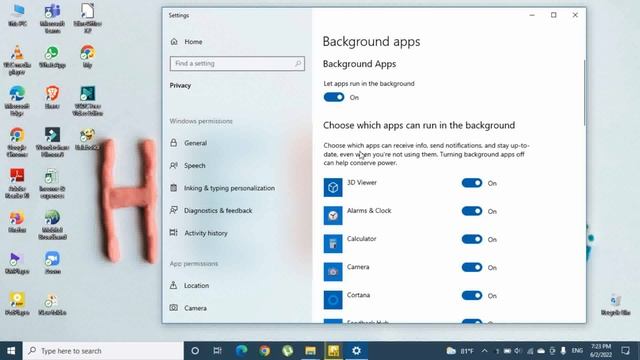Select Microsoft Teams desktop icon
This screenshot has height=360, width=640.
[x=52, y=19]
